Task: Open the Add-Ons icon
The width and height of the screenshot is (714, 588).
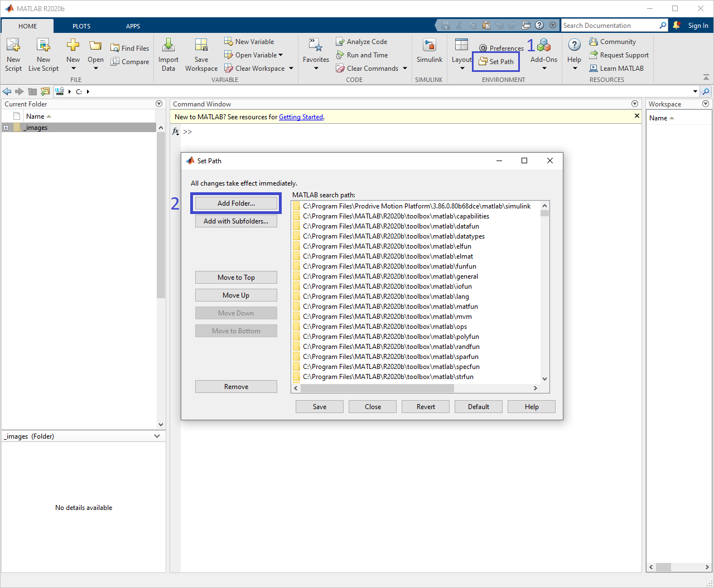Action: coord(543,53)
